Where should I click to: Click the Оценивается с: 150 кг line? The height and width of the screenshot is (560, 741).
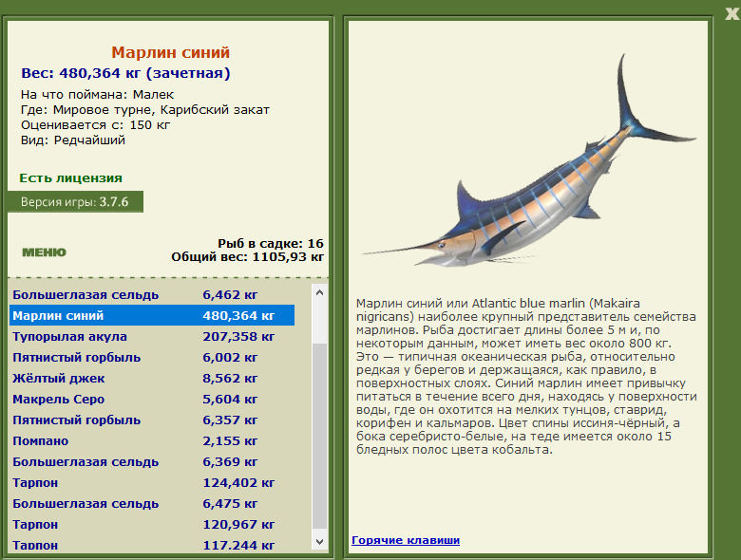pos(95,125)
